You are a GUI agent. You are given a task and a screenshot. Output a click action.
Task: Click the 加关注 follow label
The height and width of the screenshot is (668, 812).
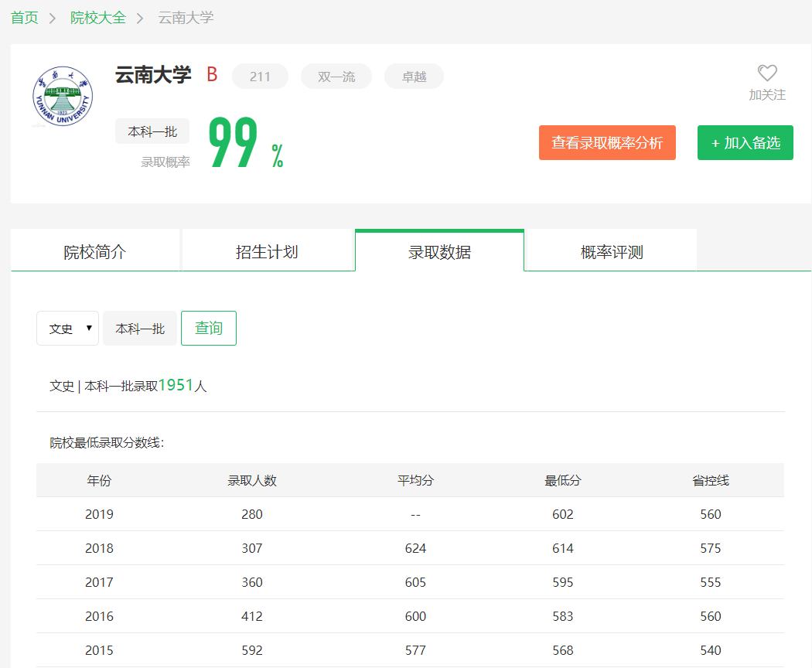tap(766, 95)
